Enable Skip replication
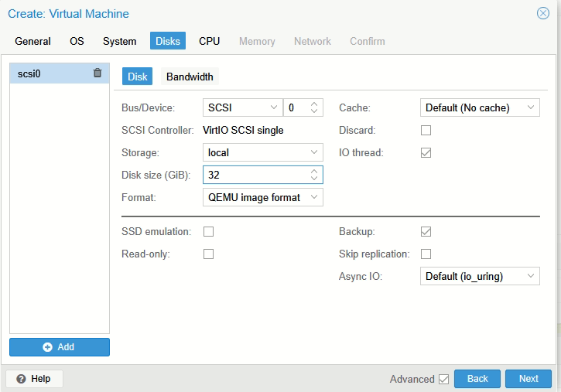 426,254
